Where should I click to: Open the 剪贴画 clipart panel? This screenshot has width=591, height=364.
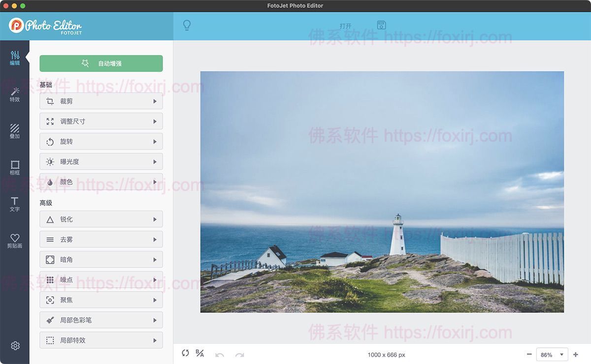[x=15, y=240]
